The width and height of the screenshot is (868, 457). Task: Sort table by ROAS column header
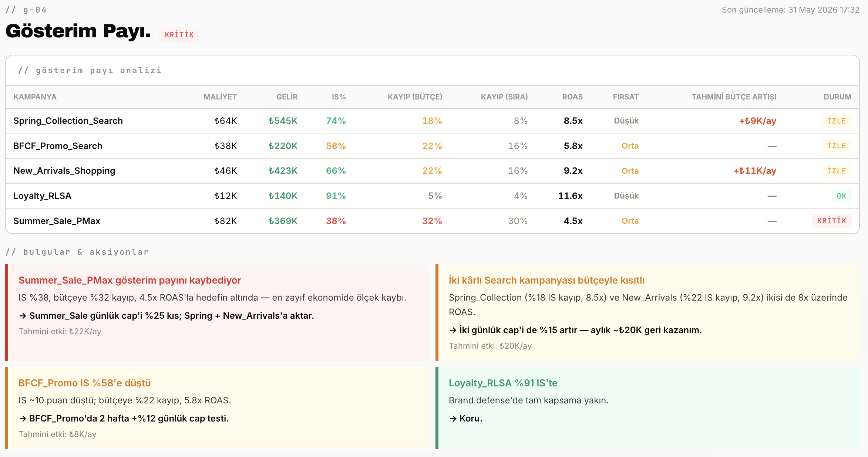572,97
